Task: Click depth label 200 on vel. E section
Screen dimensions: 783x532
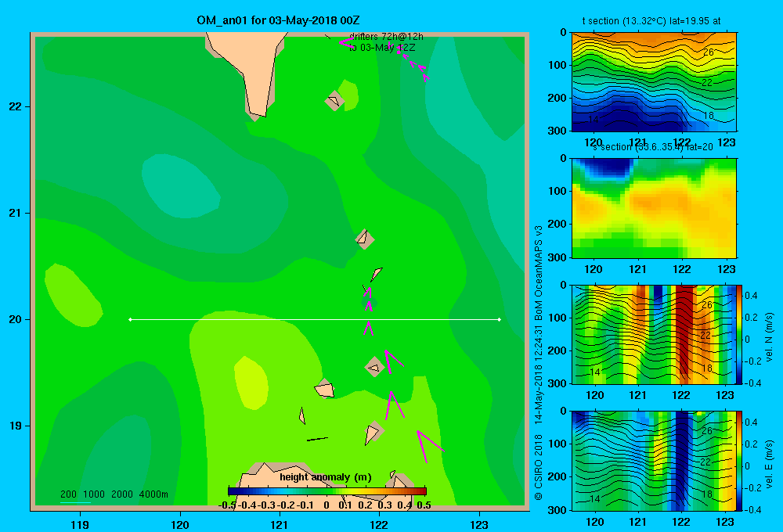Action: coord(557,476)
